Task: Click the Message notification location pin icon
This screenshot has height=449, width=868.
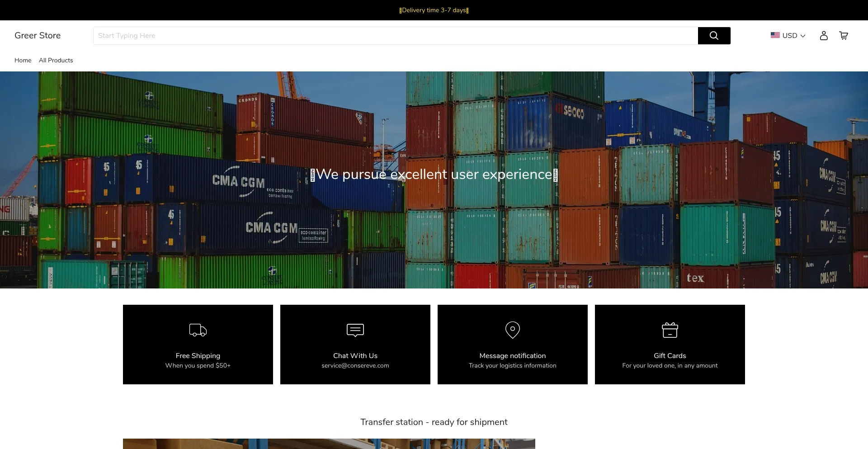Action: pos(513,330)
